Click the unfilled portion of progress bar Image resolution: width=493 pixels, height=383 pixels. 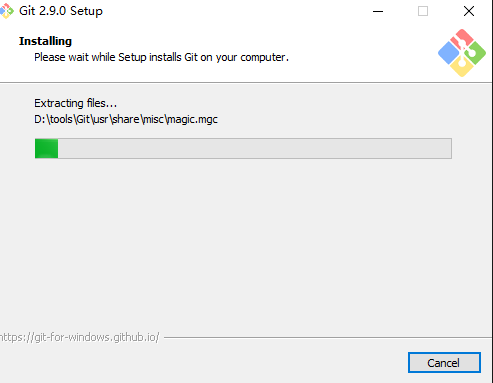click(255, 148)
